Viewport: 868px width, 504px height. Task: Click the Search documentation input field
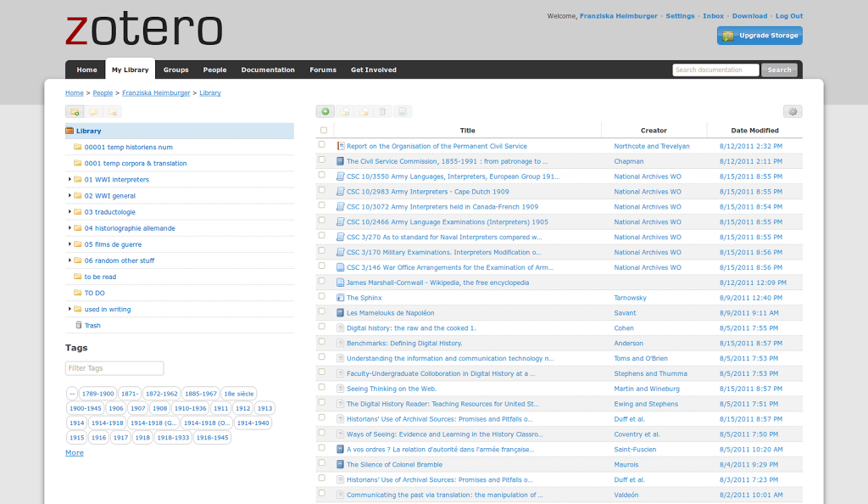pyautogui.click(x=715, y=70)
